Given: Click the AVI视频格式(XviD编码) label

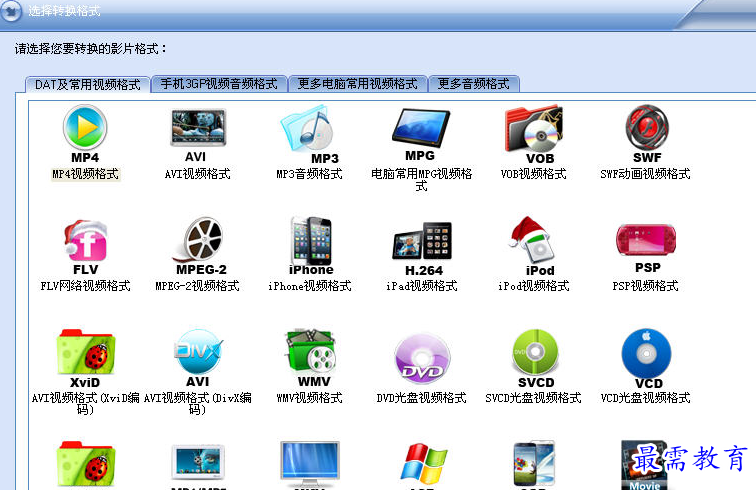Looking at the screenshot, I should click(x=85, y=404).
